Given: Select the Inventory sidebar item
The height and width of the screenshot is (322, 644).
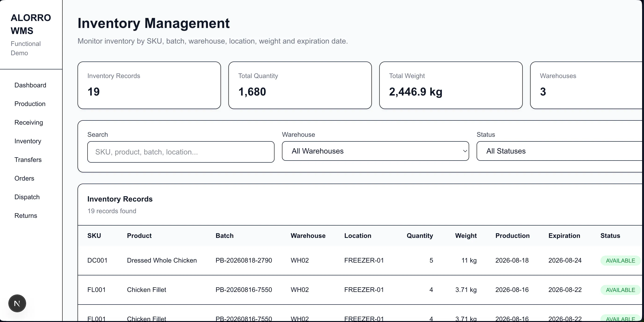Looking at the screenshot, I should tap(28, 141).
